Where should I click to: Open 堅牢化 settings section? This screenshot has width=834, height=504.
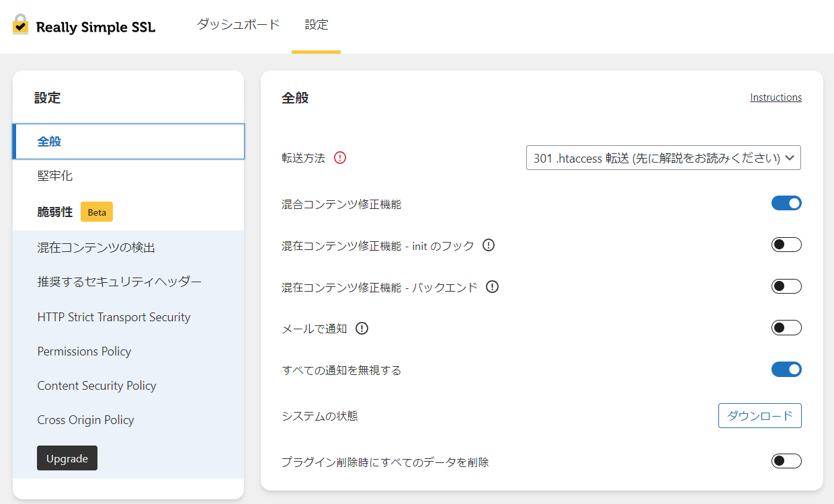pyautogui.click(x=55, y=176)
